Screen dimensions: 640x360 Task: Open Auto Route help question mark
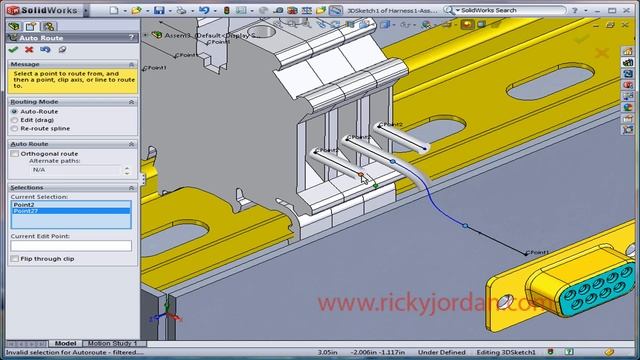131,38
